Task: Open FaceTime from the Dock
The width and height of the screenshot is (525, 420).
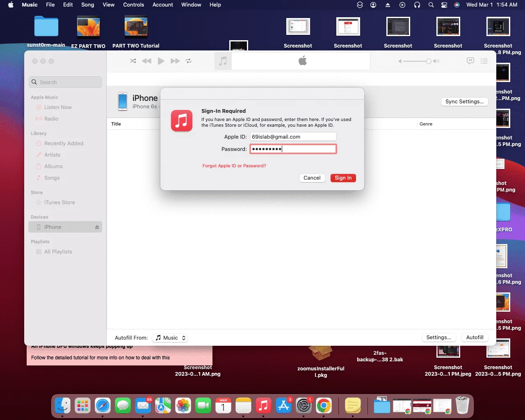Action: click(x=203, y=406)
